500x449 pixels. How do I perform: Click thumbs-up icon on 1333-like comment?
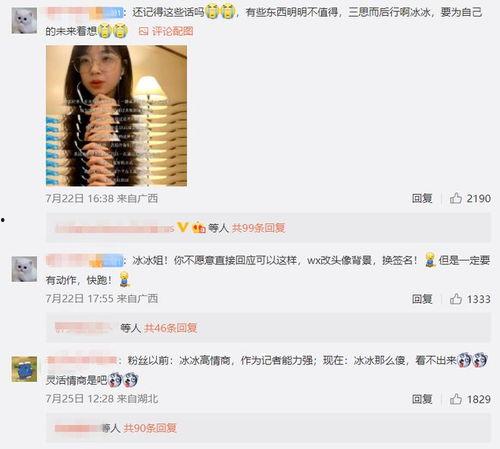[455, 298]
